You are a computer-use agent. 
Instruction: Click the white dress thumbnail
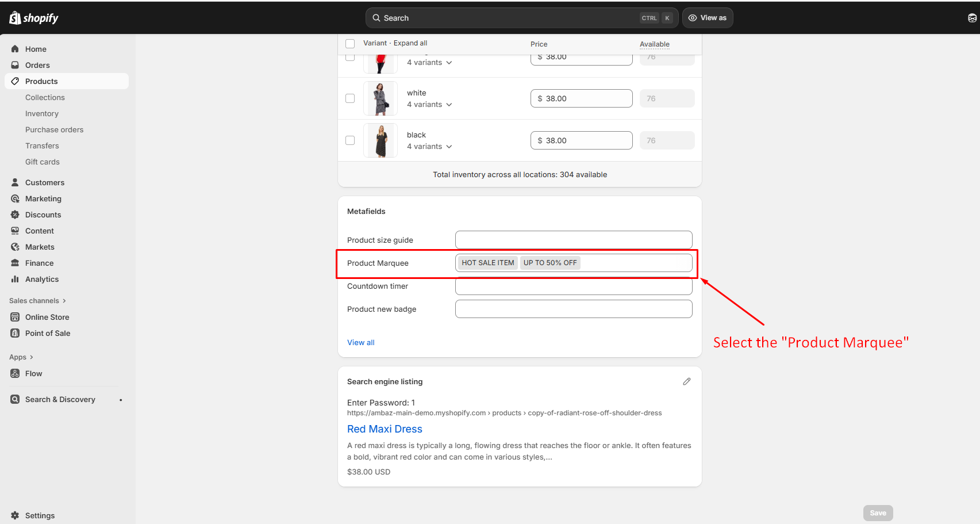tap(380, 98)
